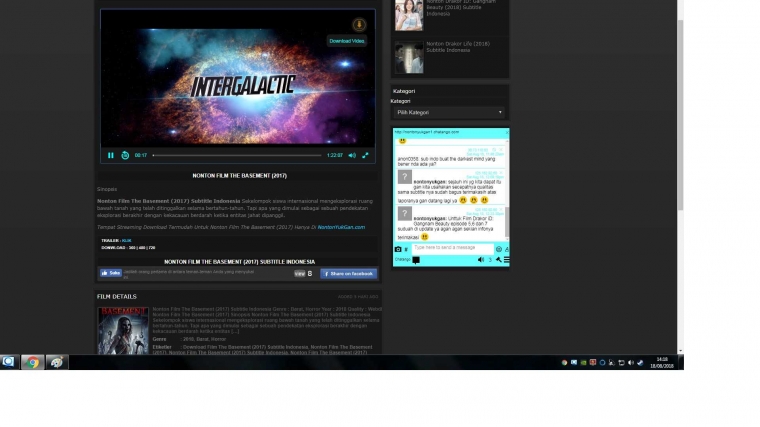Click nontonyukgan's first avatar placeholder
Viewport: 760px width, 427px height.
click(x=405, y=176)
